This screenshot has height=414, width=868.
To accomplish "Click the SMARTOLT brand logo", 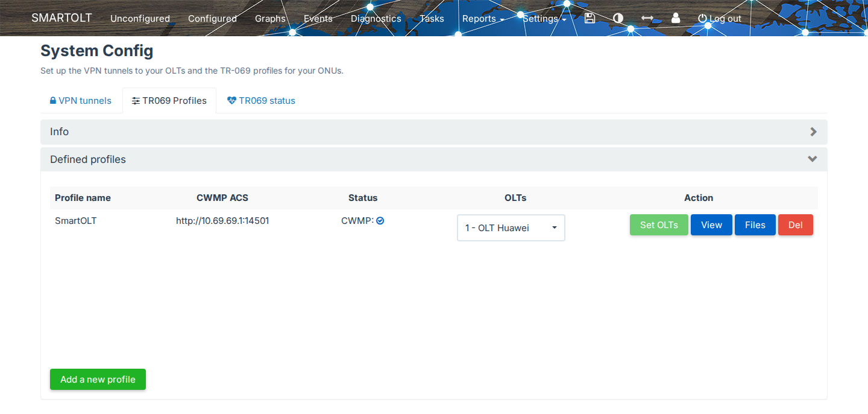I will (61, 18).
